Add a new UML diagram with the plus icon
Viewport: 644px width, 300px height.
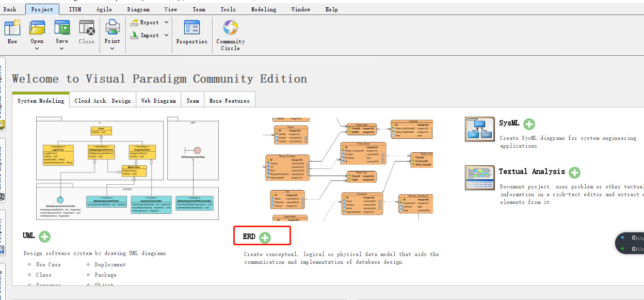click(45, 237)
